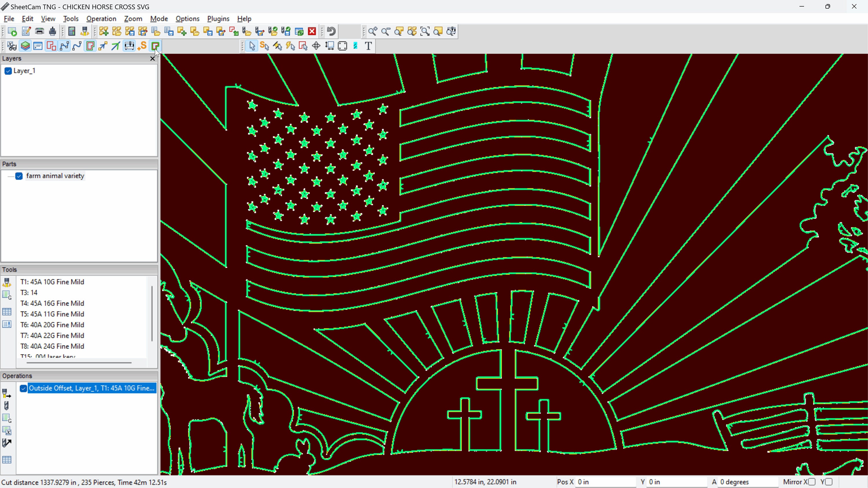This screenshot has height=488, width=868.
Task: Collapse the farm animal variety tree item
Action: [x=10, y=176]
